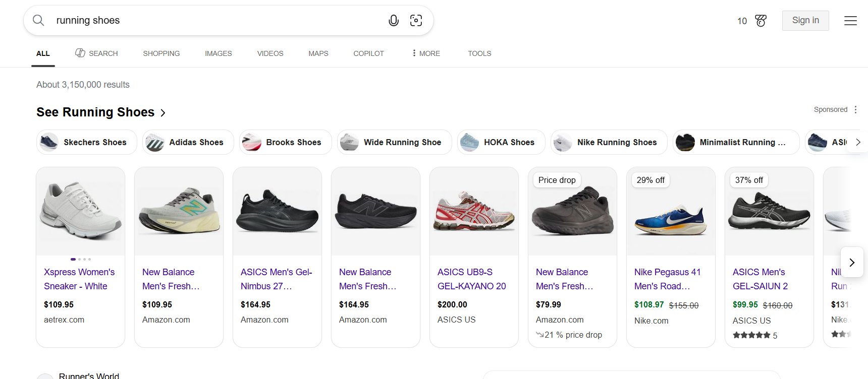Open sponsored ad options three-dot icon
868x379 pixels.
tap(855, 109)
